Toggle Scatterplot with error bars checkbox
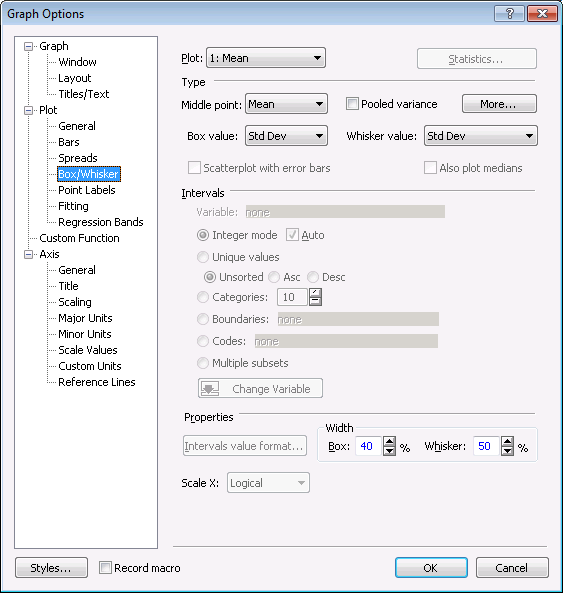563x593 pixels. (194, 168)
